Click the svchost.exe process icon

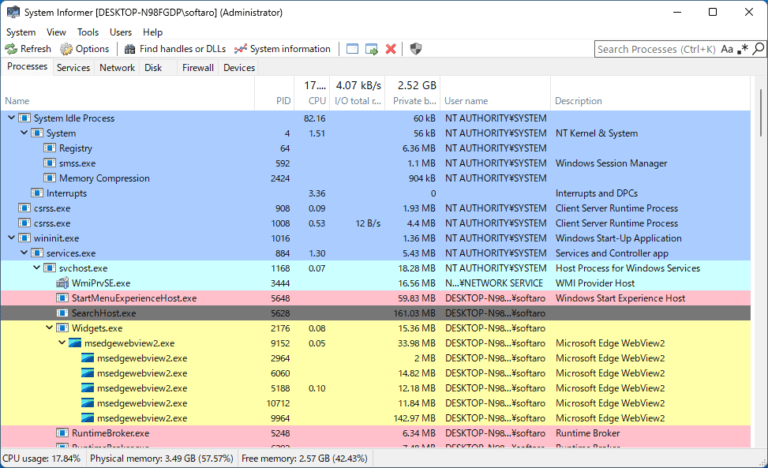tap(49, 268)
